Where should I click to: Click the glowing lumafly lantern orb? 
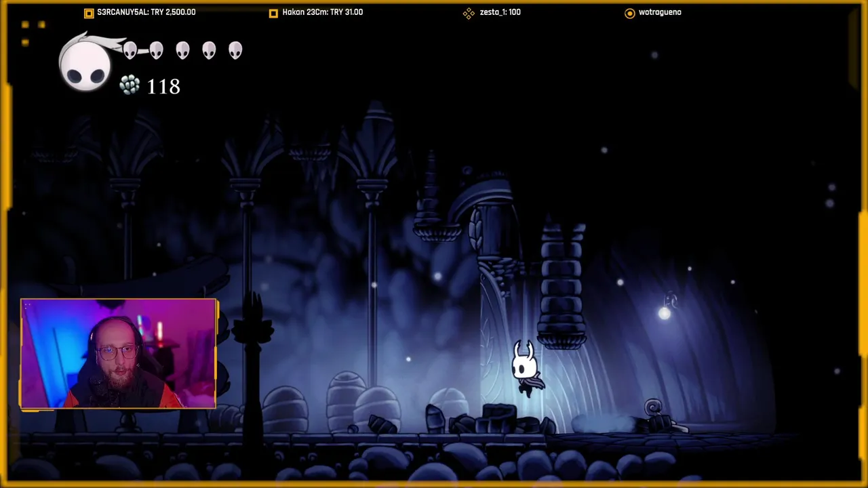pyautogui.click(x=665, y=312)
